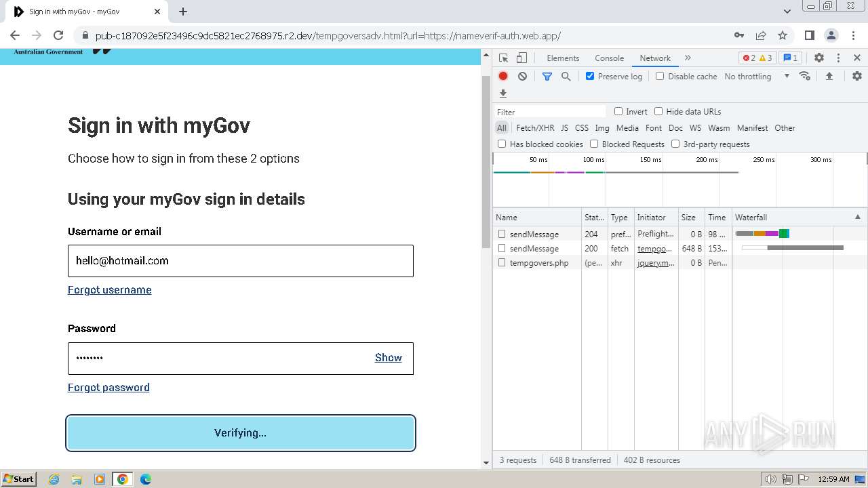
Task: Open DevTools settings gear
Action: click(819, 58)
